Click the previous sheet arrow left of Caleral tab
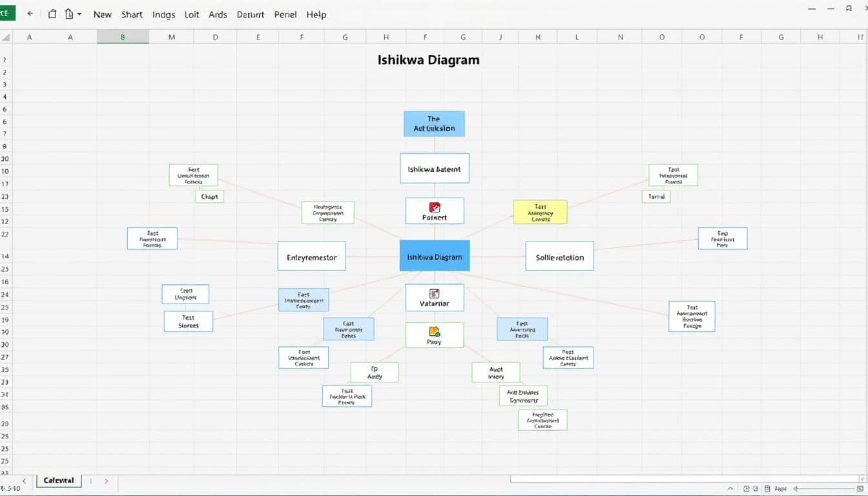Viewport: 868px width, 496px height. coord(24,481)
